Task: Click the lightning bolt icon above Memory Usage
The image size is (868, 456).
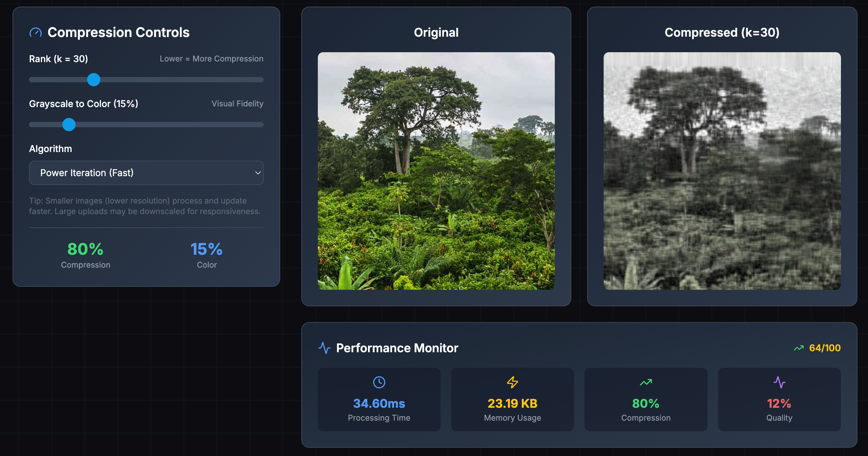Action: tap(512, 382)
